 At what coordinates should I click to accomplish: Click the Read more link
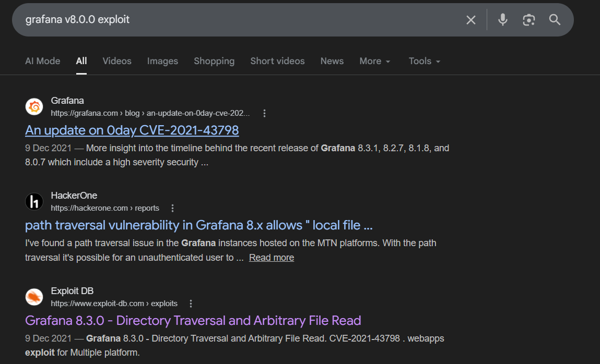pyautogui.click(x=272, y=258)
